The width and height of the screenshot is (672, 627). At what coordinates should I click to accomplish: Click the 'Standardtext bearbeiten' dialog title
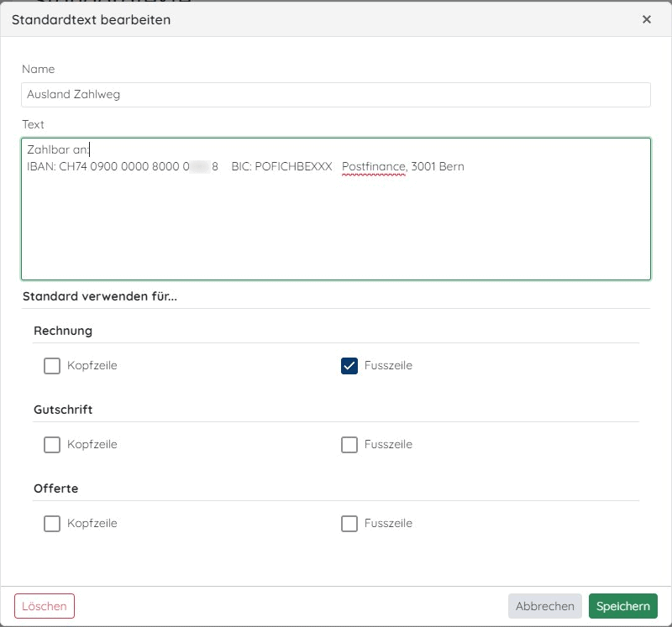click(x=91, y=19)
